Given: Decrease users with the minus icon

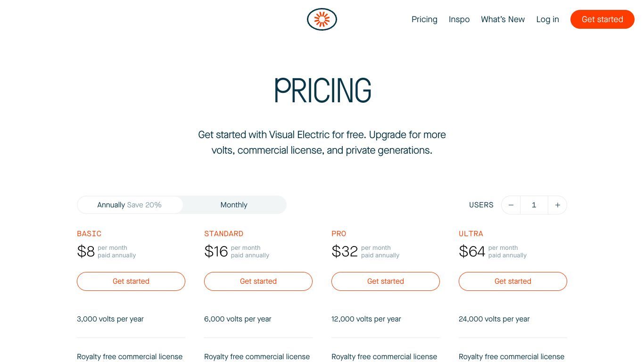Looking at the screenshot, I should (x=511, y=205).
